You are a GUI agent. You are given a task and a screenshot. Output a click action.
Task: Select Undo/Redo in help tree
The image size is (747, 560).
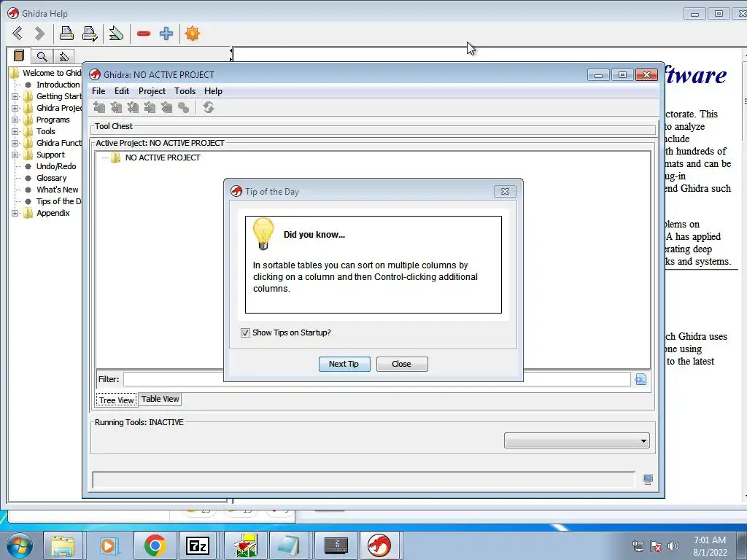[x=56, y=166]
